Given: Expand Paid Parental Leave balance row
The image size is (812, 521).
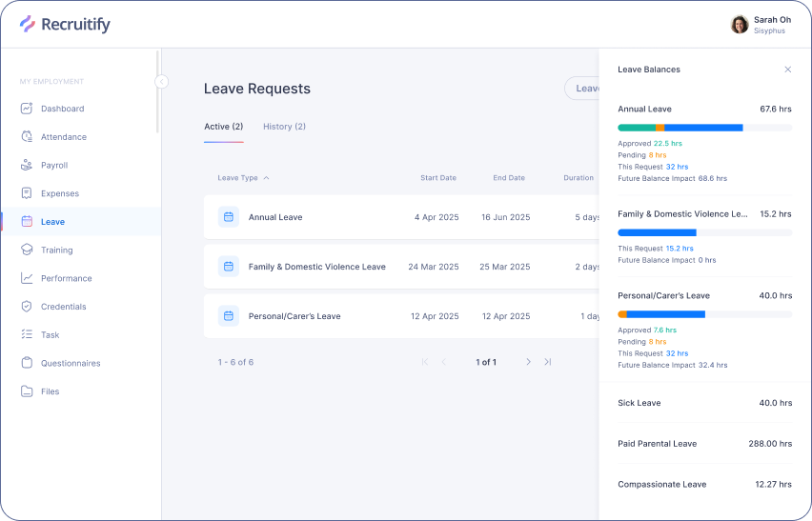Looking at the screenshot, I should [704, 444].
